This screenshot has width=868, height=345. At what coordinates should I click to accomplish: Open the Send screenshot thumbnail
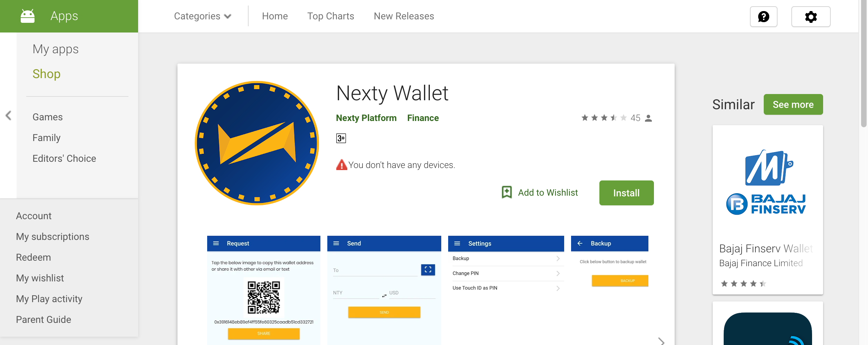tap(384, 290)
